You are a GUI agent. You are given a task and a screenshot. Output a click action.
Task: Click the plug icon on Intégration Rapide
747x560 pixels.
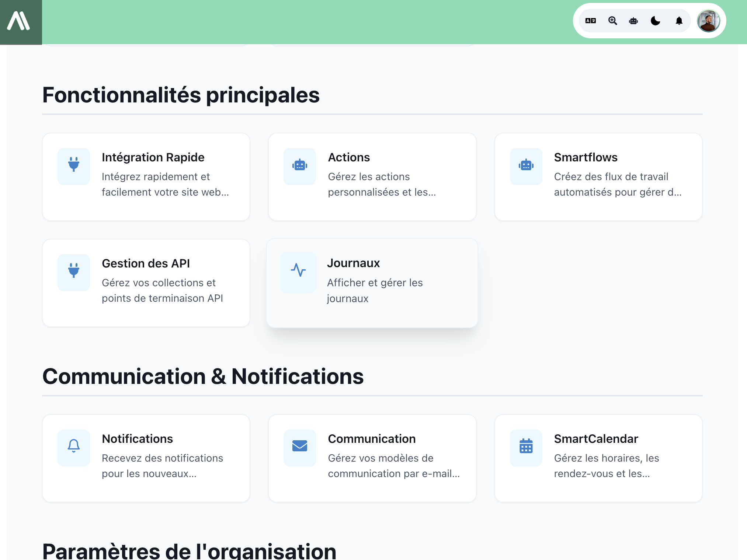[74, 165]
